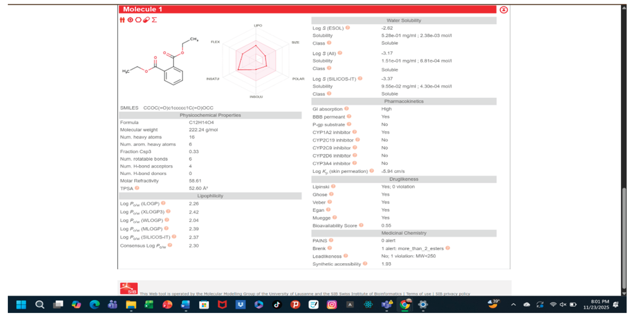Select the sigma summary icon
This screenshot has width=644, height=332.
click(155, 20)
